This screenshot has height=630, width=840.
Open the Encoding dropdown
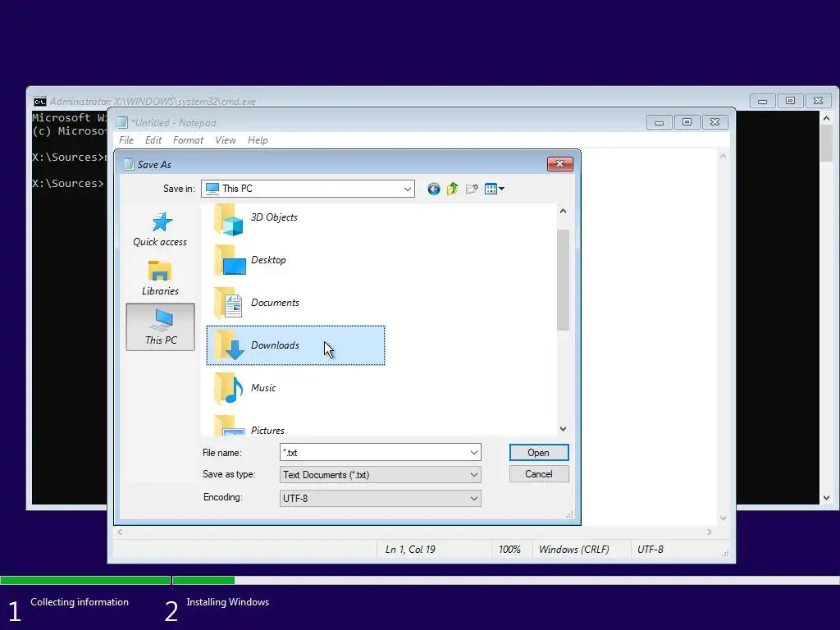tap(473, 498)
